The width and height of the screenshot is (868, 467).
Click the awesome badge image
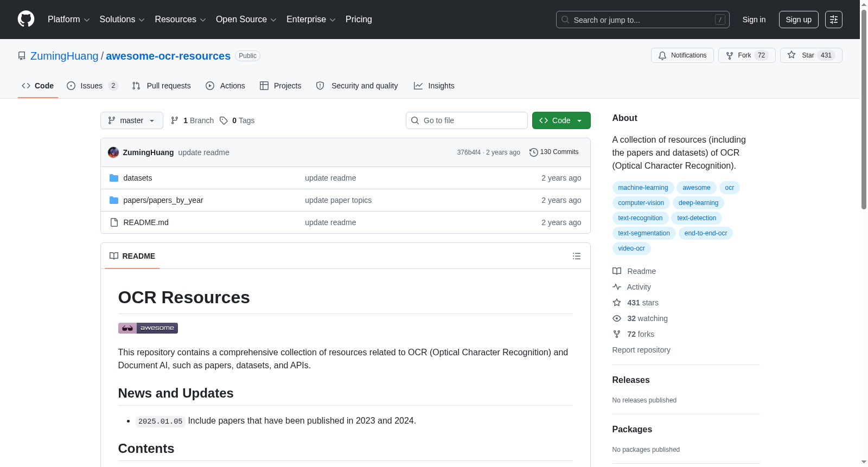click(x=148, y=328)
